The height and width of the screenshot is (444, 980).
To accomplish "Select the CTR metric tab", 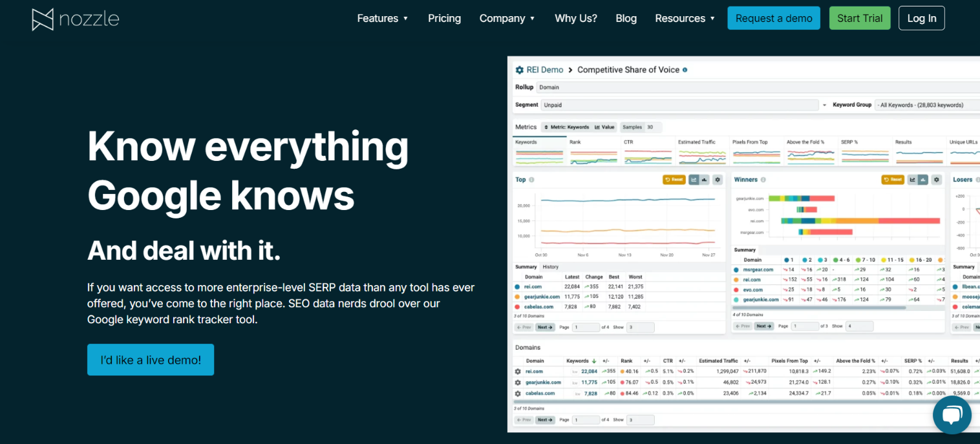I will pos(648,150).
